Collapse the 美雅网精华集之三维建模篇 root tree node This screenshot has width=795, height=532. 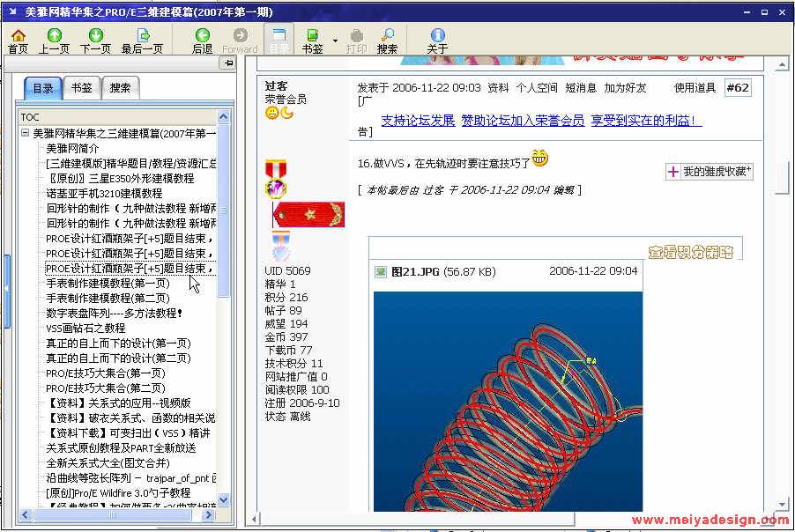(x=25, y=133)
